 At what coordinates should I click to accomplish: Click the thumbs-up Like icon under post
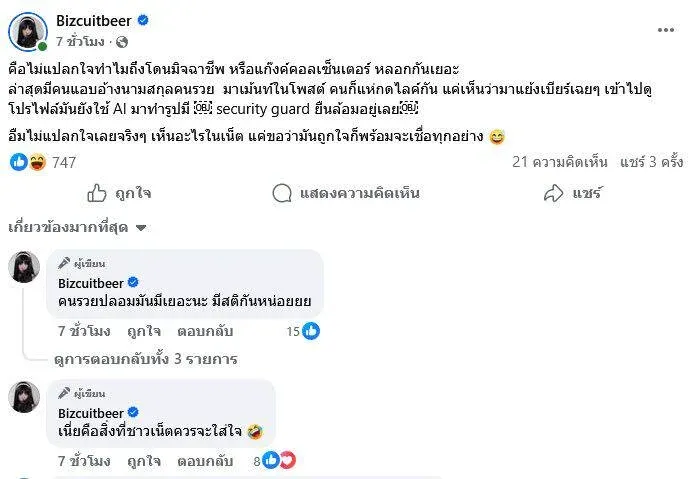tap(97, 193)
